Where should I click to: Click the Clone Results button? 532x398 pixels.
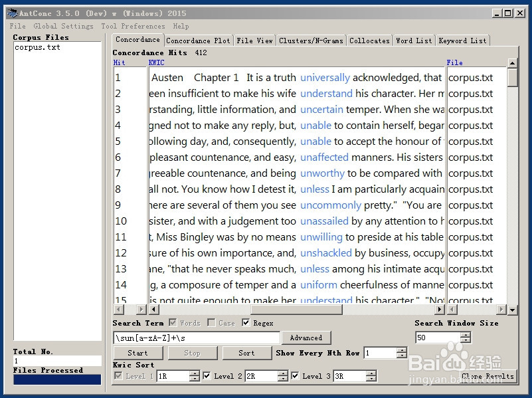pyautogui.click(x=488, y=376)
